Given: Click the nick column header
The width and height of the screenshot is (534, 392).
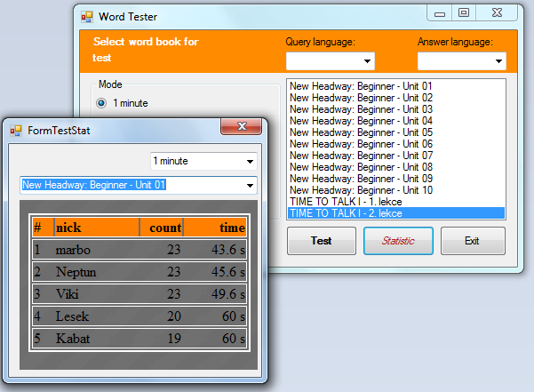Looking at the screenshot, I should [96, 228].
